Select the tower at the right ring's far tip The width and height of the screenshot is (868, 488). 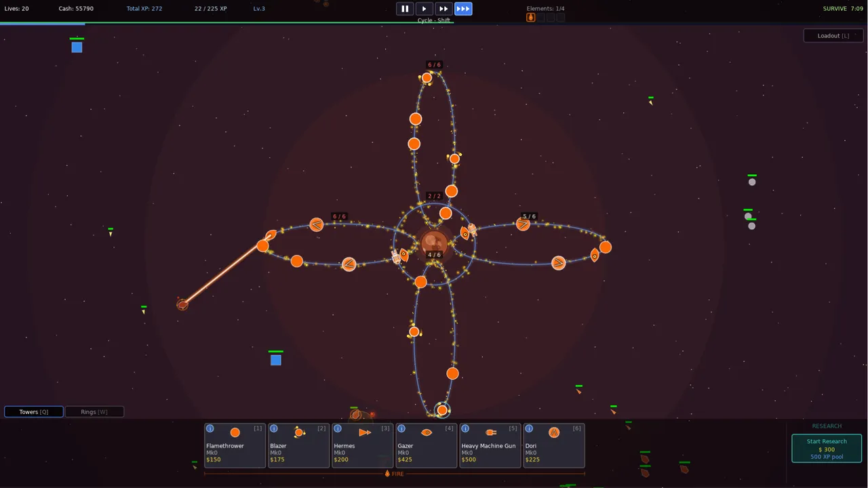click(606, 247)
